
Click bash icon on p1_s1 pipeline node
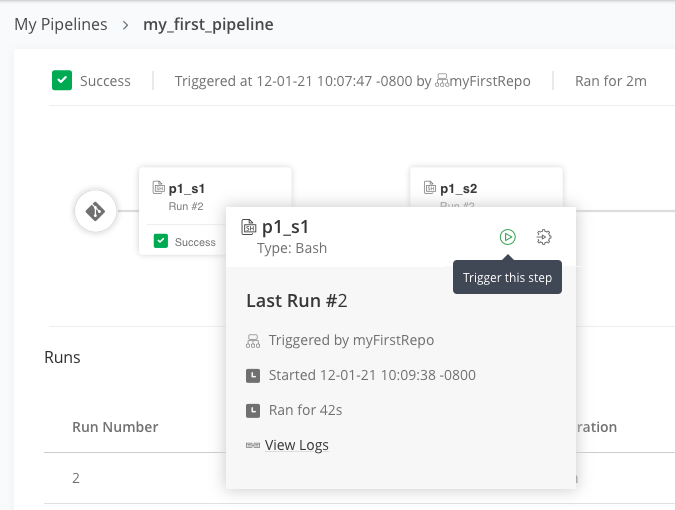(158, 187)
